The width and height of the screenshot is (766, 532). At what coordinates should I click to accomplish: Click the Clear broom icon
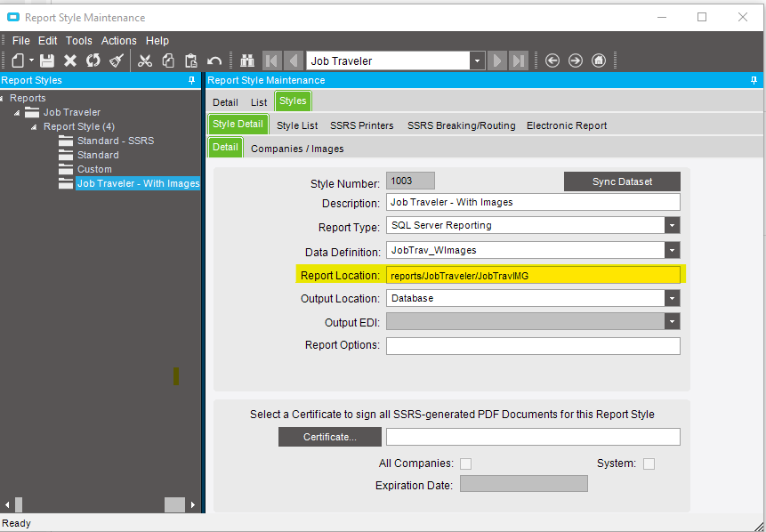(x=117, y=60)
